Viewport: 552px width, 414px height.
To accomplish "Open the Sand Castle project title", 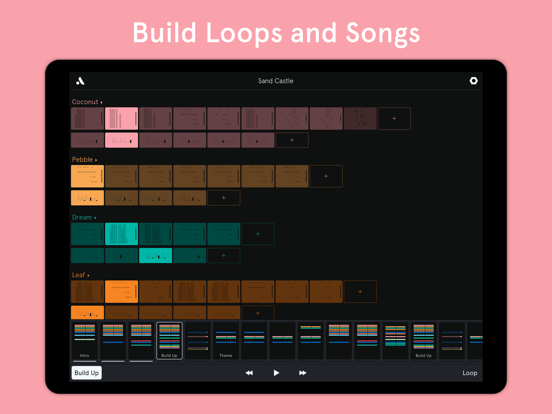I will pyautogui.click(x=276, y=81).
